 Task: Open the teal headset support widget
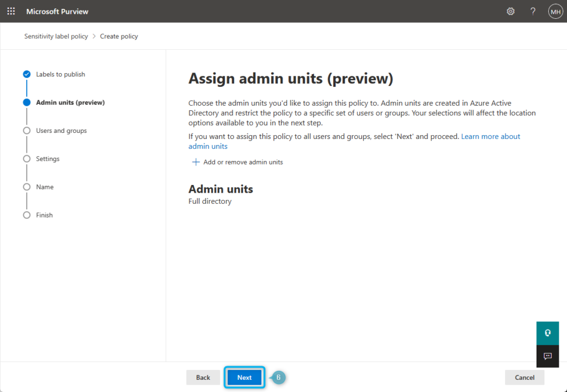tap(547, 333)
